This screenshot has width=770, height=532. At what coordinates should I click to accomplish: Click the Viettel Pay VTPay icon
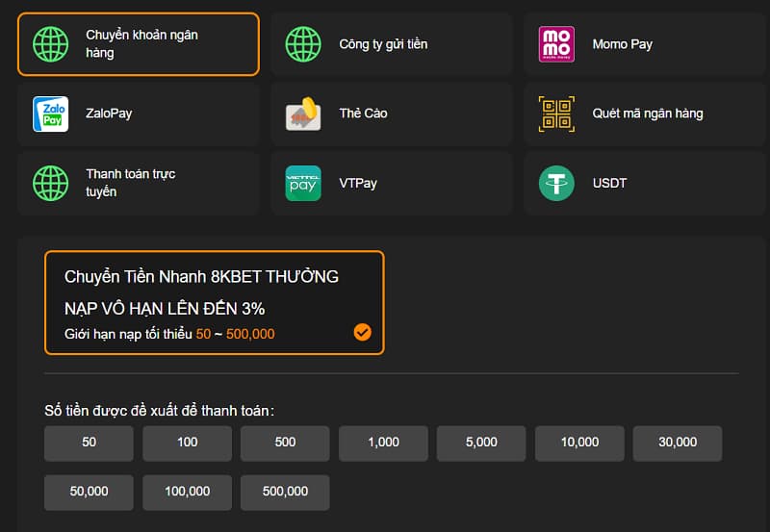(303, 183)
